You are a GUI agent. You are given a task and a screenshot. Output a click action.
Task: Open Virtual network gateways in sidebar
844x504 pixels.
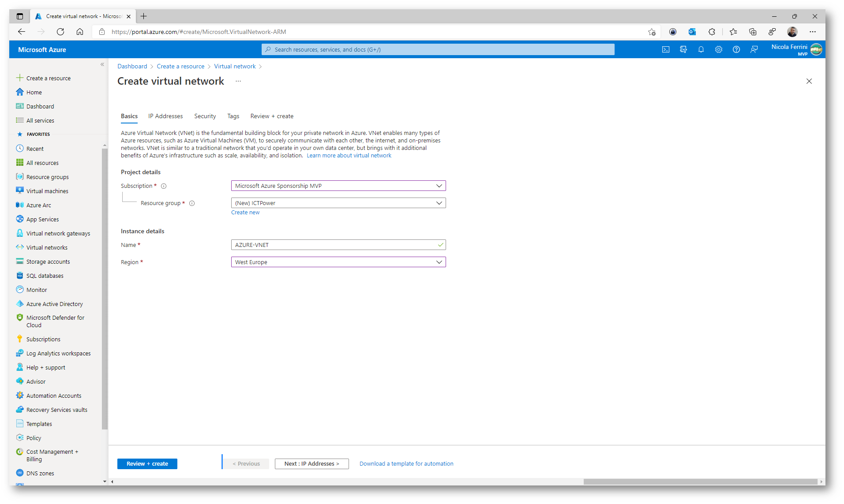tap(58, 233)
